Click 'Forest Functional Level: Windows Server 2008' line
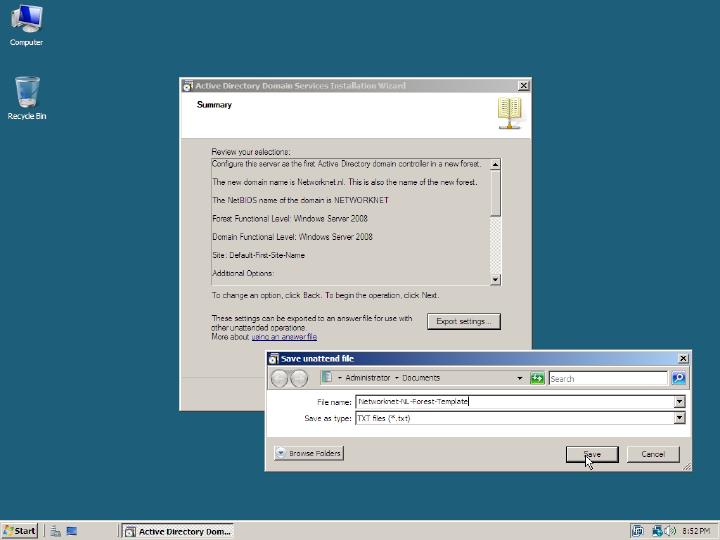This screenshot has width=720, height=540. click(290, 219)
